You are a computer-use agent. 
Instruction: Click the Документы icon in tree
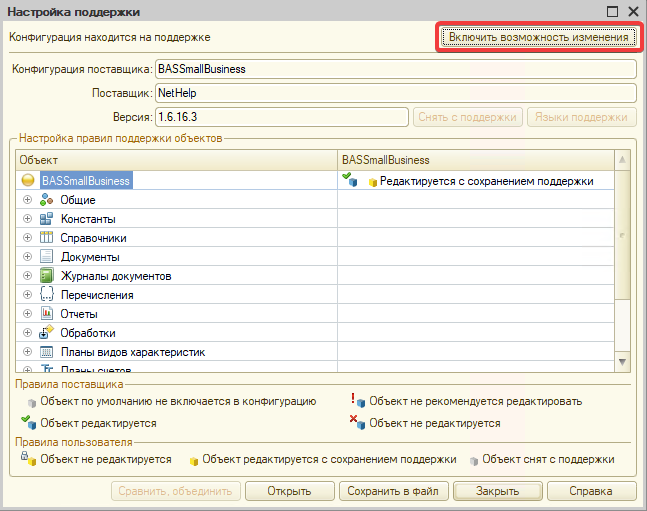pos(46,257)
